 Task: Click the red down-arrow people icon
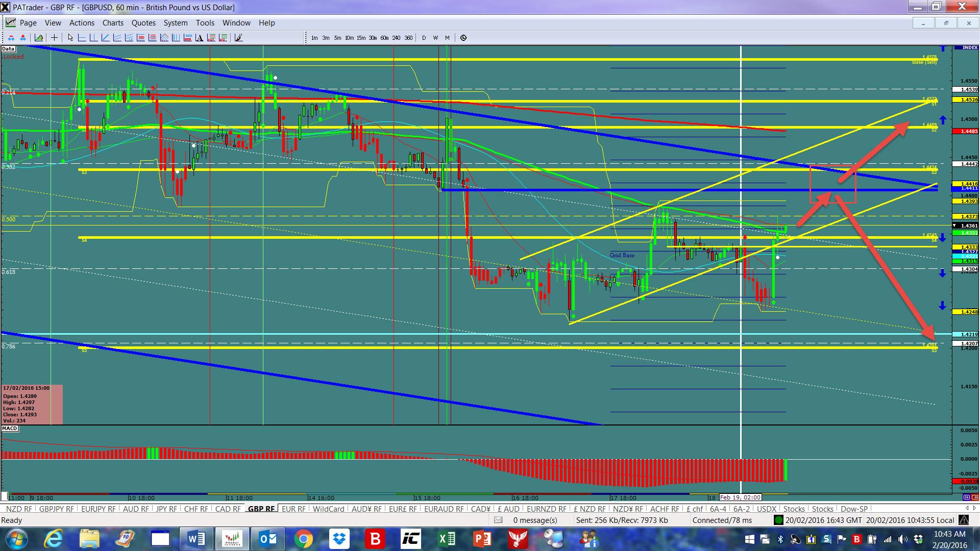click(11, 37)
